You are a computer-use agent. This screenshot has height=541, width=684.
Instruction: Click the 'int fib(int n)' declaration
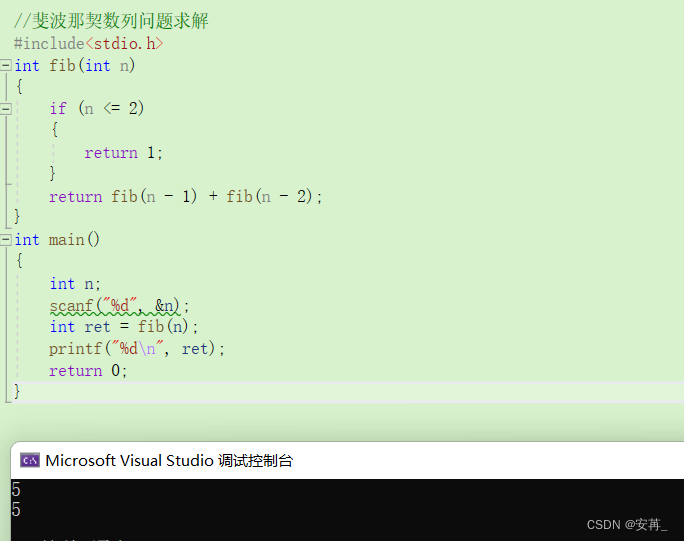pos(75,65)
